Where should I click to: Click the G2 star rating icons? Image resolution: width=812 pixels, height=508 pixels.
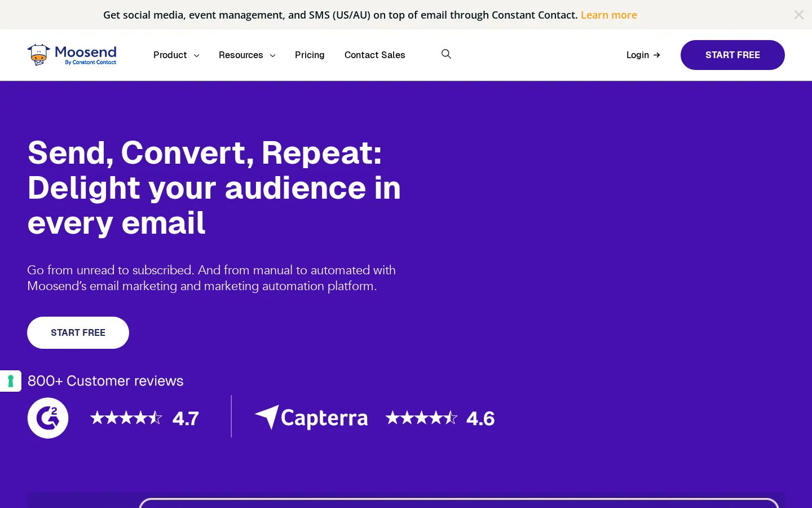point(126,418)
